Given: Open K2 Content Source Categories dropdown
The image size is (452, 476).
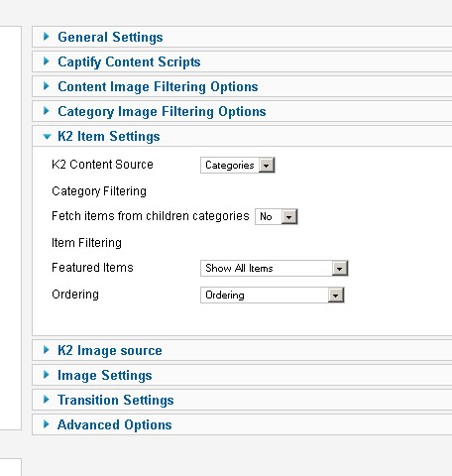Looking at the screenshot, I should click(x=238, y=165).
